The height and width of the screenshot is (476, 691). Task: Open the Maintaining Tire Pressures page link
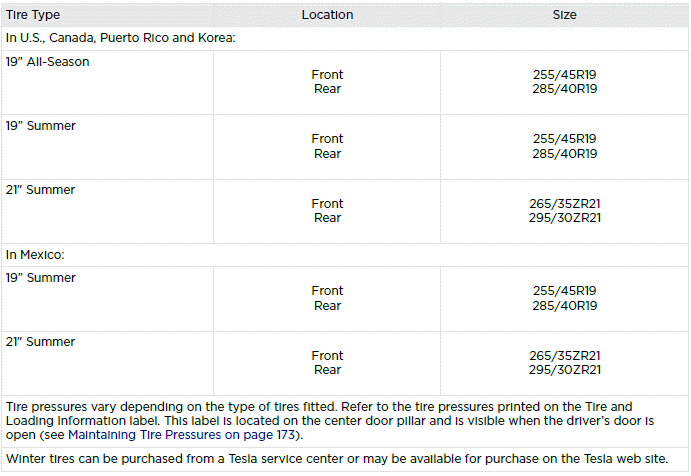click(181, 435)
